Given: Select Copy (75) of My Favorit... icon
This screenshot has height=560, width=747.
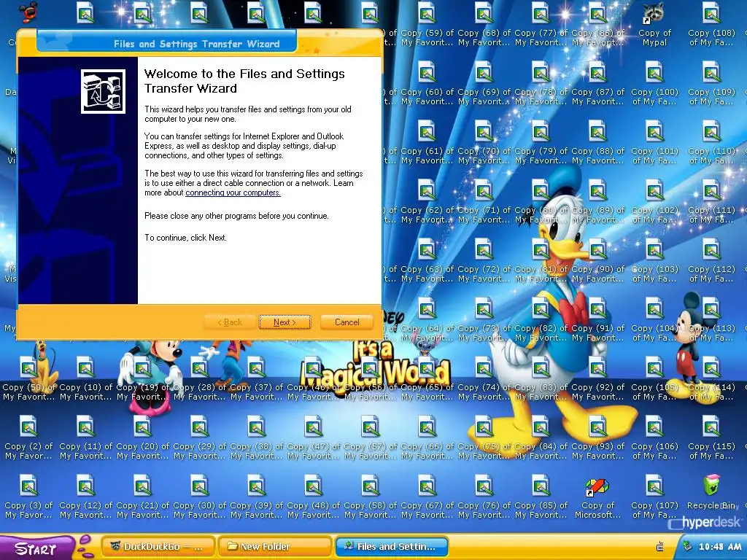Looking at the screenshot, I should (x=484, y=426).
